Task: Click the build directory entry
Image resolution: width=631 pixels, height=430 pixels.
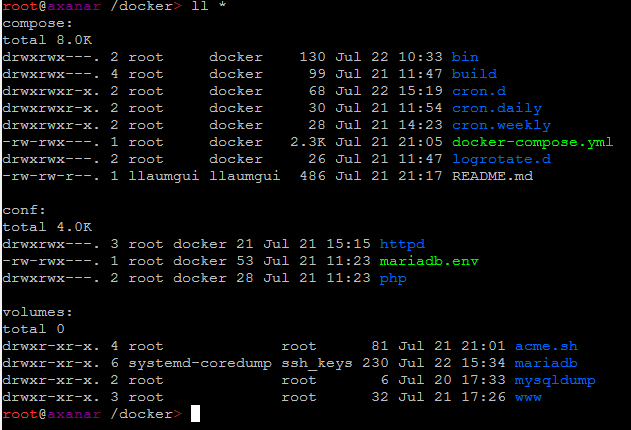Action: (473, 74)
